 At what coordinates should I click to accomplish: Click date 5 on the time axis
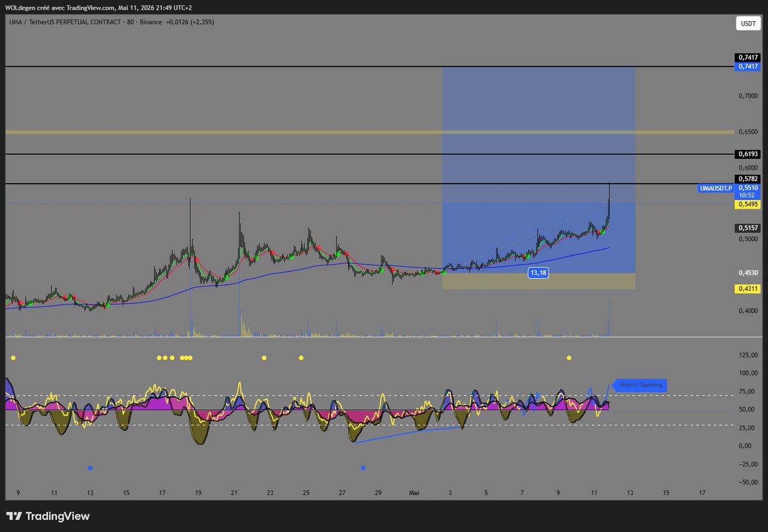486,493
